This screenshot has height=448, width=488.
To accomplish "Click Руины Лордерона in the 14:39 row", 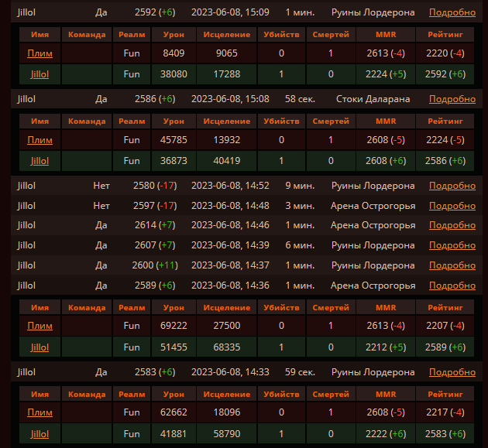I will pos(373,245).
